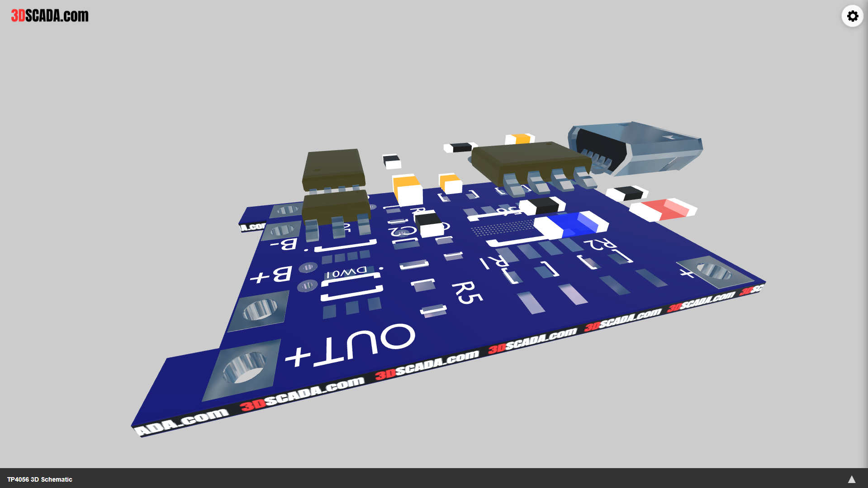Open the settings gear menu

[x=852, y=16]
